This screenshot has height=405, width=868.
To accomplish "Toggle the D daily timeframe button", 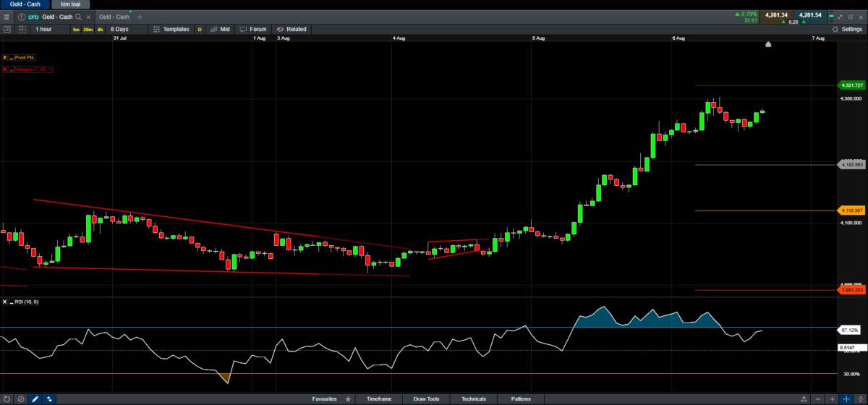I will 200,29.
